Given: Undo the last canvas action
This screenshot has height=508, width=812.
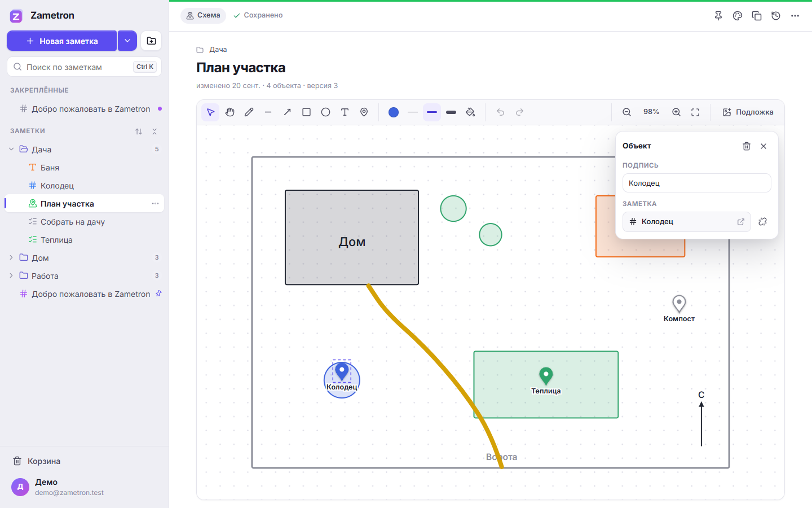Looking at the screenshot, I should [x=500, y=112].
